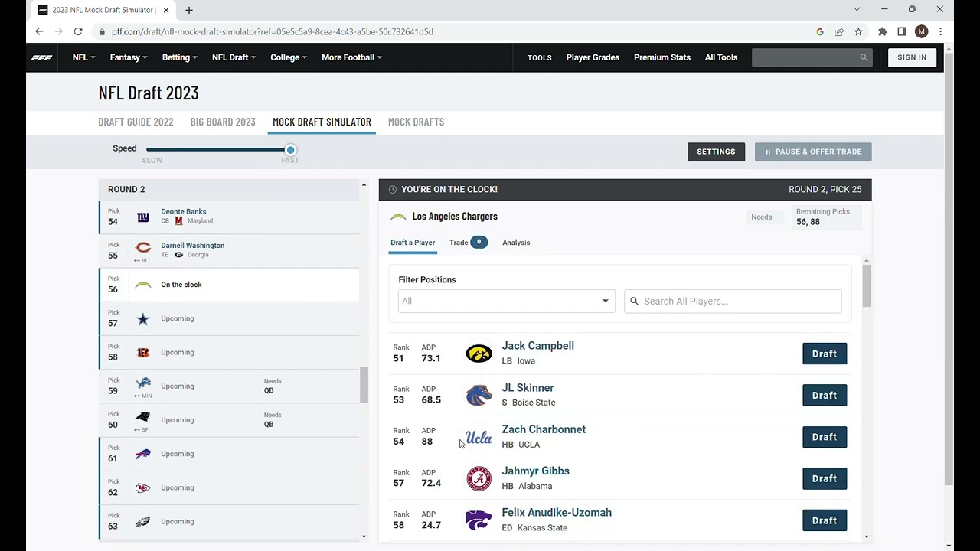The width and height of the screenshot is (980, 551).
Task: Click the Carolina Panthers logo at pick 60
Action: 143,417
